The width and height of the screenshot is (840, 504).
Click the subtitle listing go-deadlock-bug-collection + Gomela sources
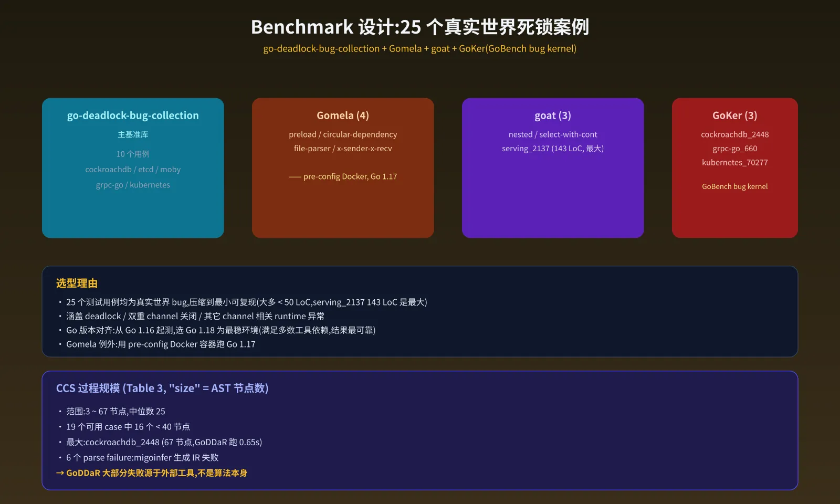click(x=420, y=49)
